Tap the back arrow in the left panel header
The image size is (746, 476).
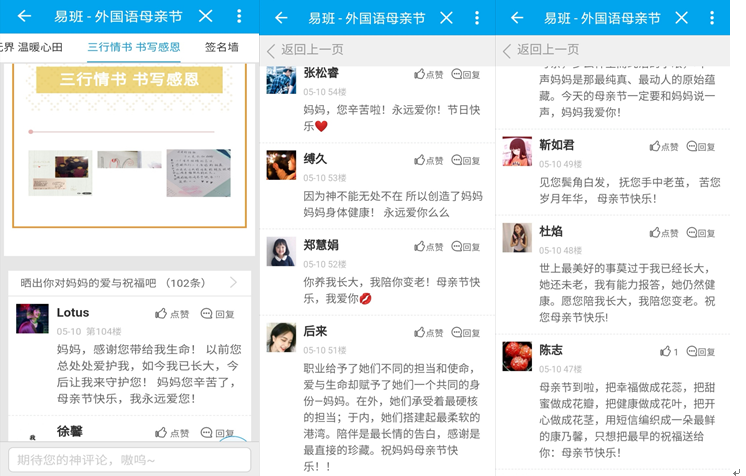(x=24, y=17)
